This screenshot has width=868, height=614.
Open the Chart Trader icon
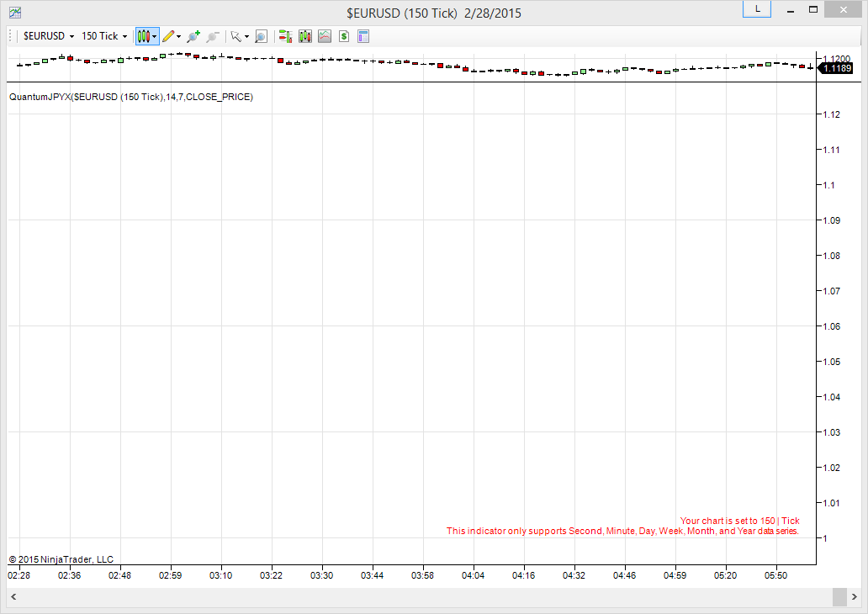point(286,36)
